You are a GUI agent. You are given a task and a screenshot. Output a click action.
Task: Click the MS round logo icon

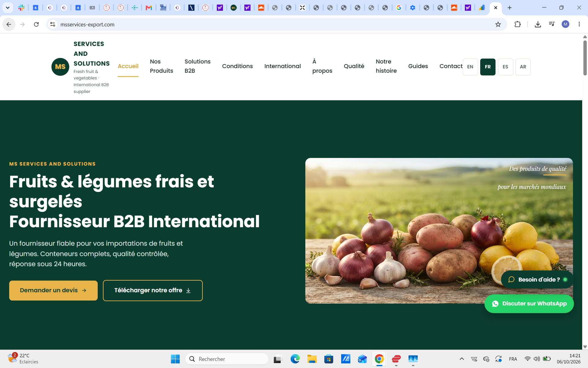click(60, 67)
